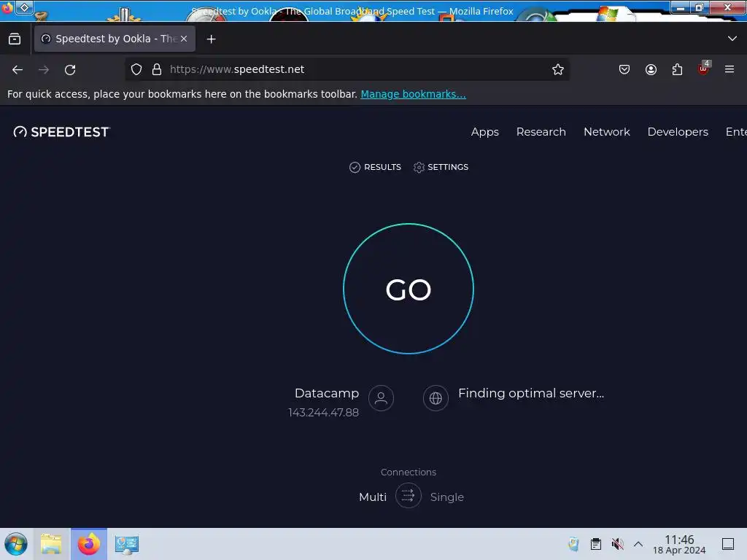747x560 pixels.
Task: Open the Extensions puzzle icon
Action: [677, 69]
